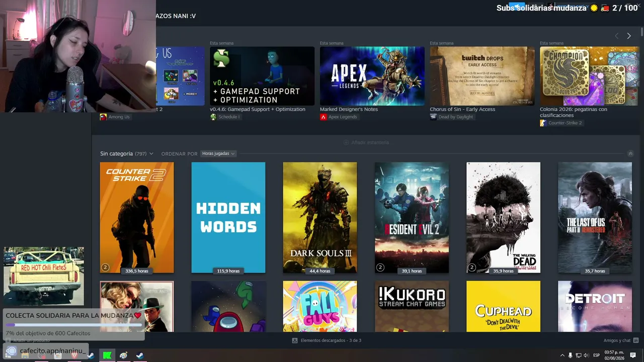Screen dimensions: 644x362
Task: Click the Marked Designer's Notes headline
Action: click(349, 109)
